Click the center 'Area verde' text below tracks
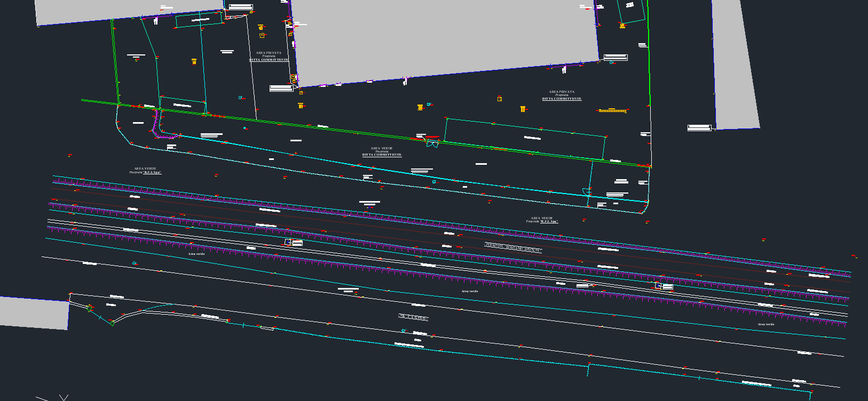 click(x=470, y=292)
